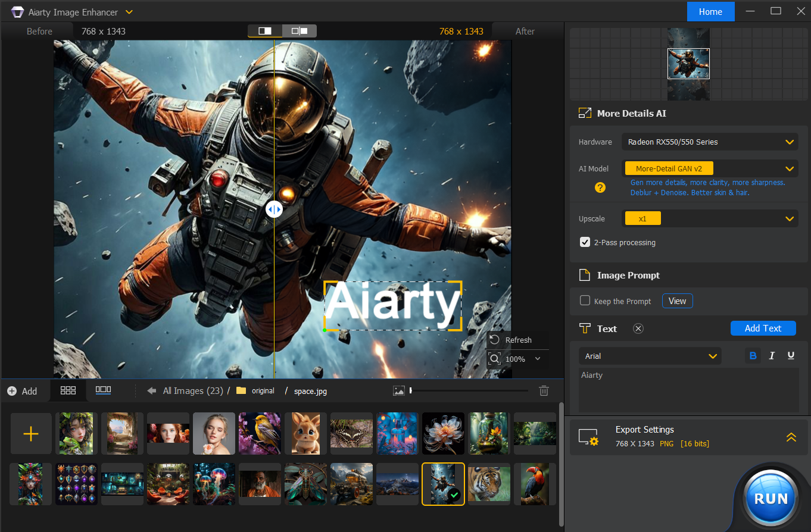Click the help question mark beside AI Model
Viewport: 811px width, 532px height.
point(600,187)
